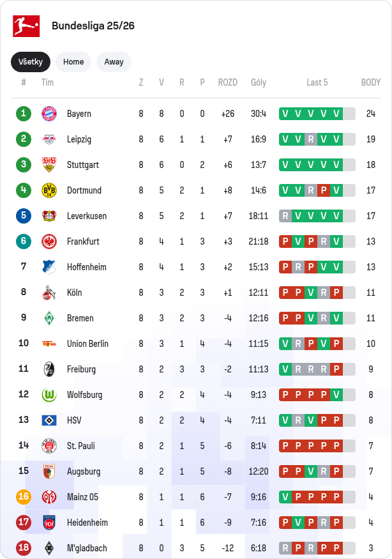Switch to the Home tab

73,62
